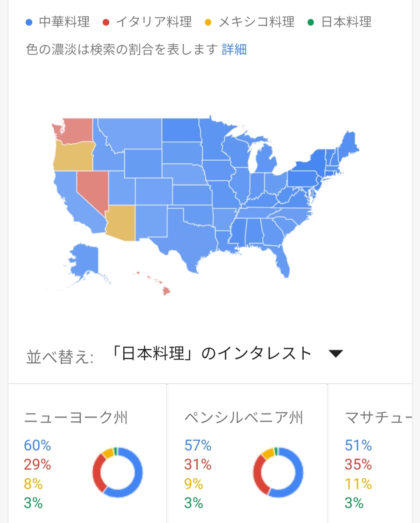
Task: Click the green 日本料理 legend dot
Action: point(311,22)
